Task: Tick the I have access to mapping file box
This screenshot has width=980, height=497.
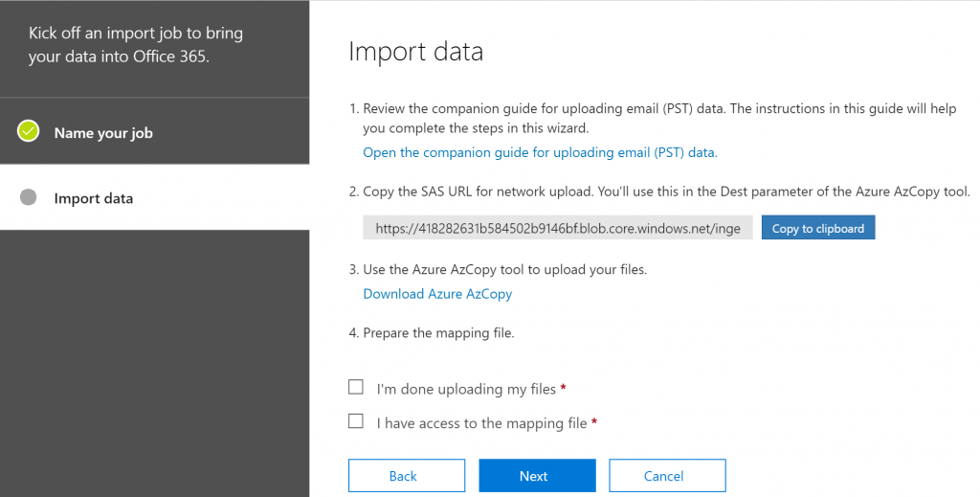Action: pos(356,421)
